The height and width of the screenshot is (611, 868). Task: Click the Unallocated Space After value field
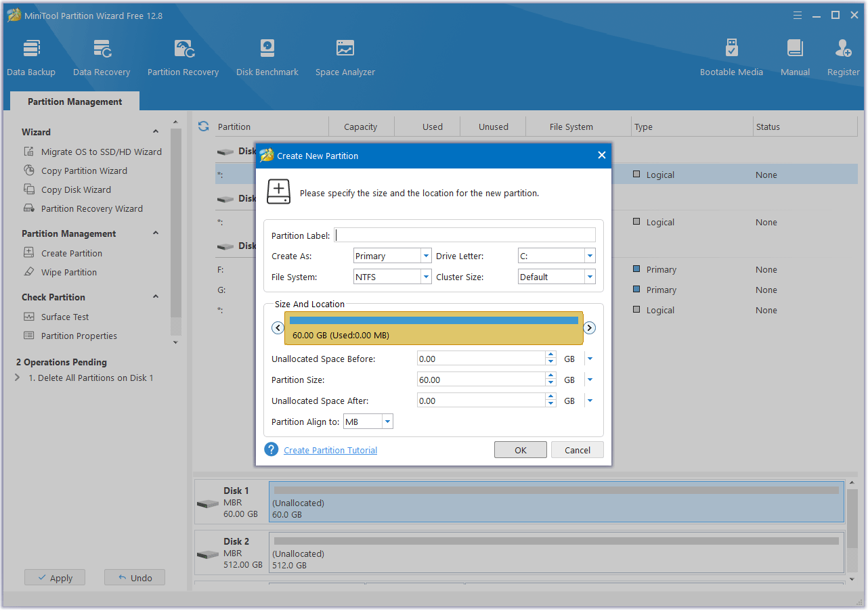point(481,401)
